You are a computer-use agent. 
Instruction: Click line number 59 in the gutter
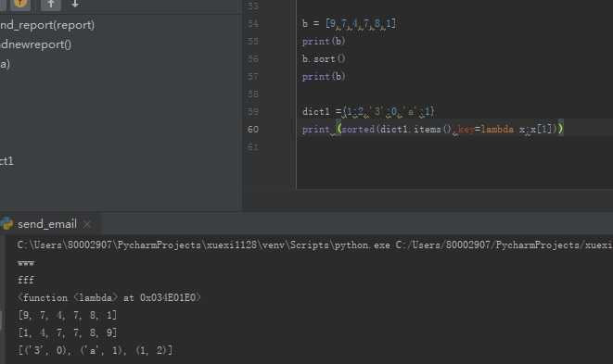(x=253, y=112)
